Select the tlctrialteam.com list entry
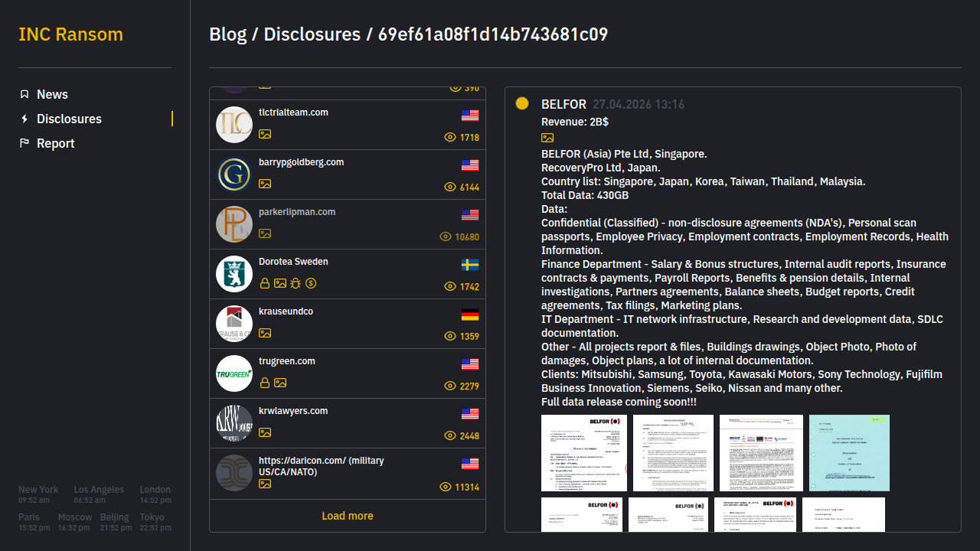Image resolution: width=980 pixels, height=551 pixels. pos(293,112)
